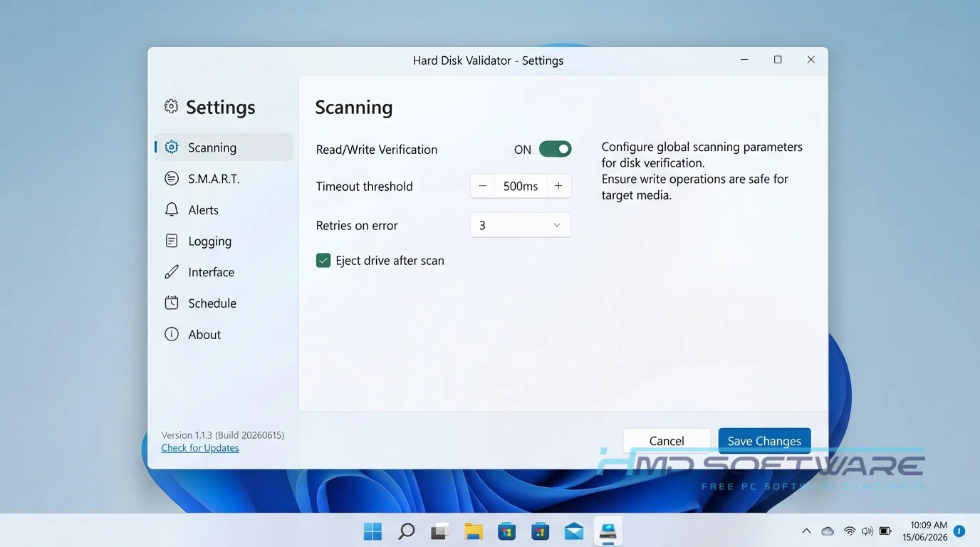Click the Scanning gear icon in sidebar
The image size is (980, 547).
coord(172,147)
